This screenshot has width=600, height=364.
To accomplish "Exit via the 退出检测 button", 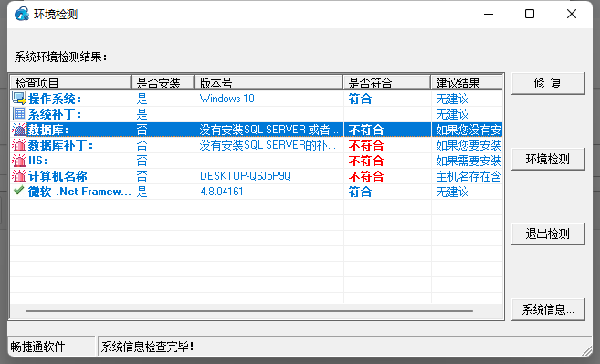I will coord(548,234).
